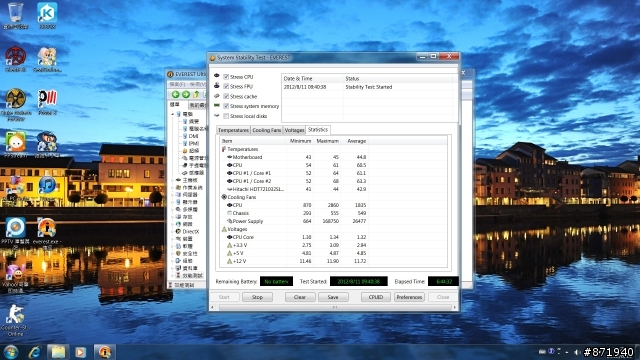Open the everest.exe desktop shortcut
Screen dimensions: 640x360
click(x=47, y=233)
